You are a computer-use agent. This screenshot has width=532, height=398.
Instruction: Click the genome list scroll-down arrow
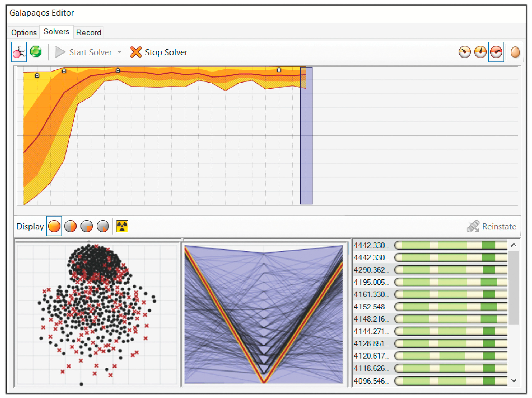coord(514,380)
